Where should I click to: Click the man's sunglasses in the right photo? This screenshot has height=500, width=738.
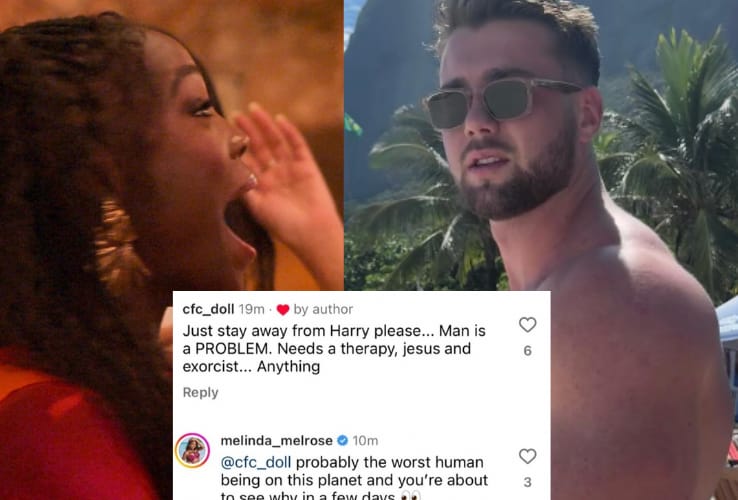pyautogui.click(x=504, y=102)
